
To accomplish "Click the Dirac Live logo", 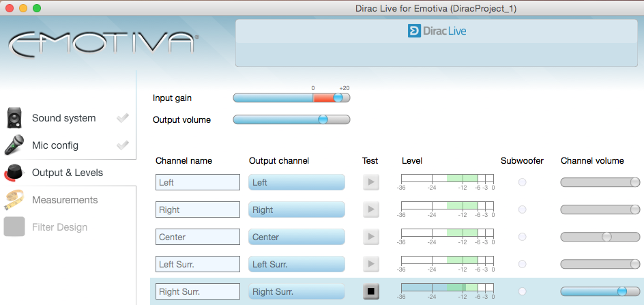I will pos(437,31).
